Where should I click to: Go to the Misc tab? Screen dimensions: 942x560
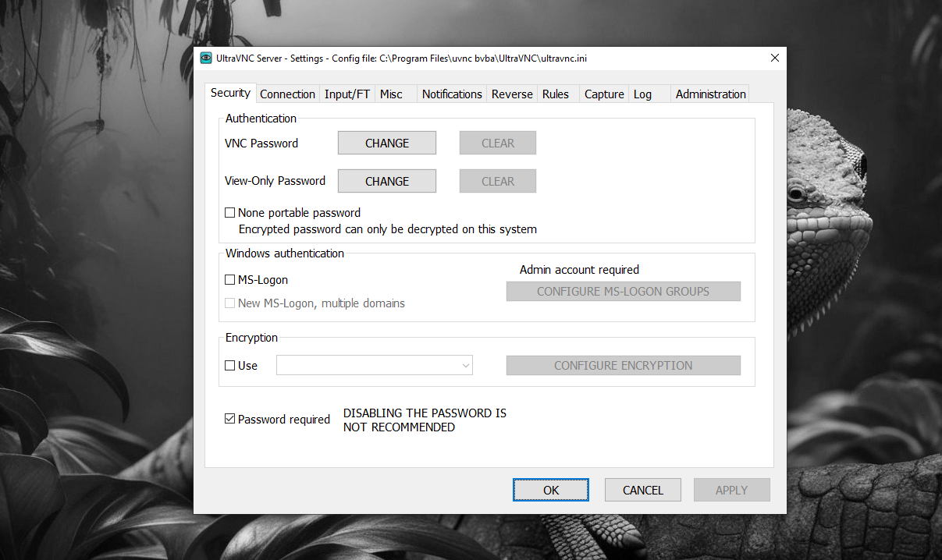tap(391, 94)
